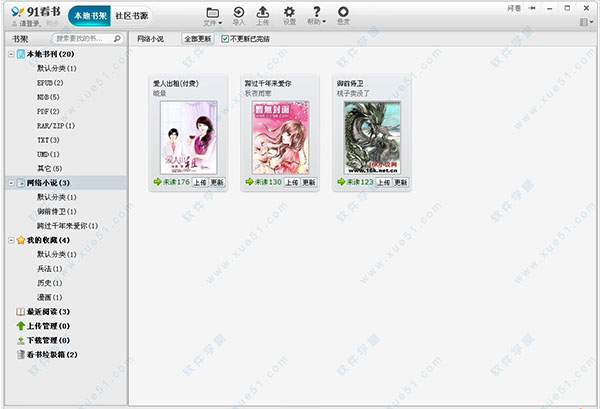Open 跨过千年来爱你 book cover thumbnail
600x409 pixels.
pos(280,138)
